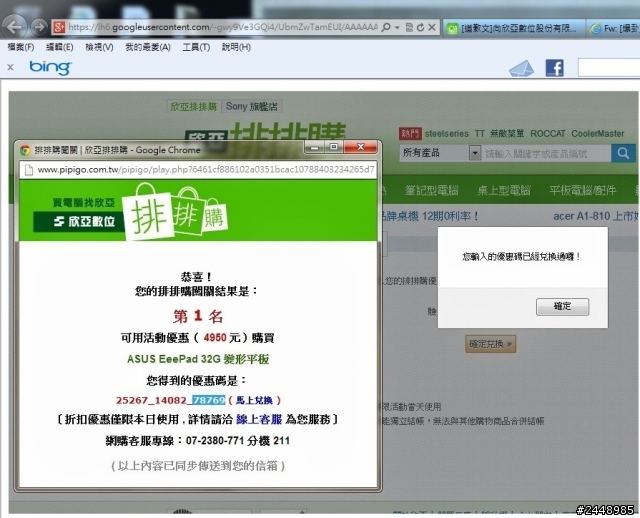Open the 檢視(V) menu
Viewport: 640px width, 518px height.
tap(99, 47)
